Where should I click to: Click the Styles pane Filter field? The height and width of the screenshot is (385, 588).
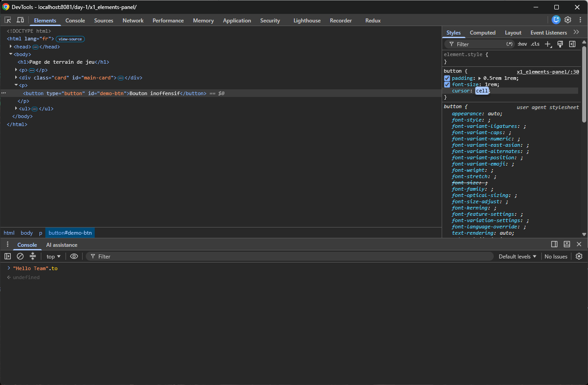(479, 44)
